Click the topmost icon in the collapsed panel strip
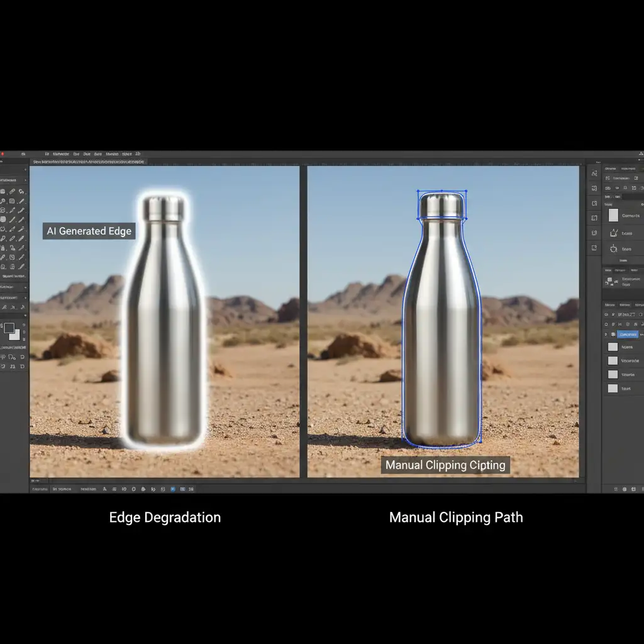Viewport: 644px width, 644px height. 594,172
